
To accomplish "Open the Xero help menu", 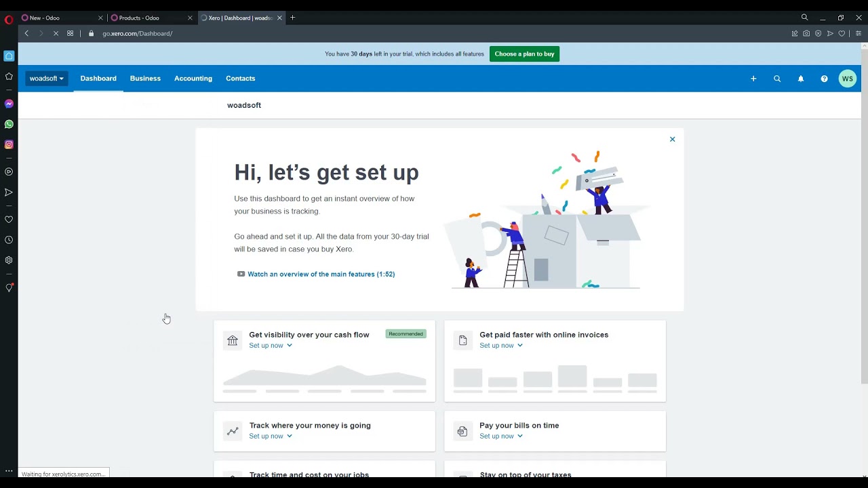I will (x=824, y=79).
